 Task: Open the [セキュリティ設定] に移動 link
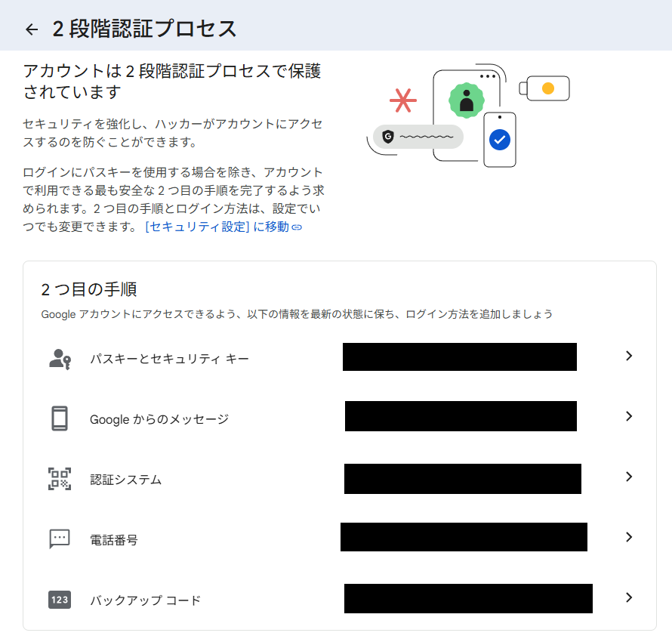point(223,227)
